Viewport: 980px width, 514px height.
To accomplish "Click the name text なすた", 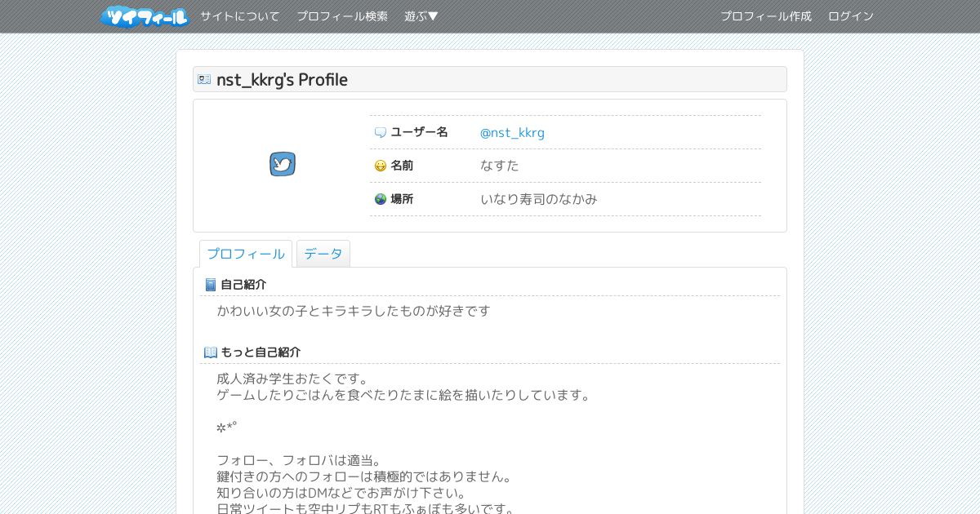I will pyautogui.click(x=500, y=166).
